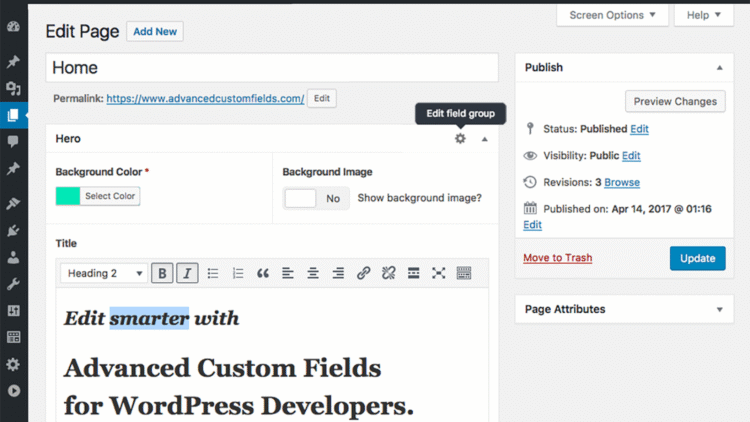
Task: Insert a numbered list
Action: (x=238, y=273)
